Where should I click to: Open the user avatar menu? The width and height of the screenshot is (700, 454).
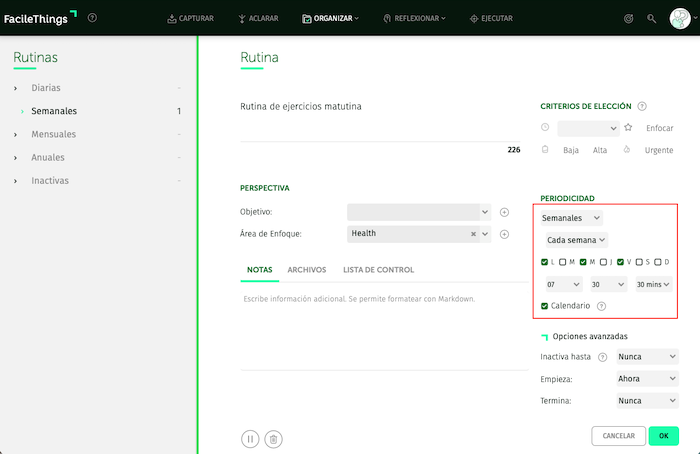point(681,18)
